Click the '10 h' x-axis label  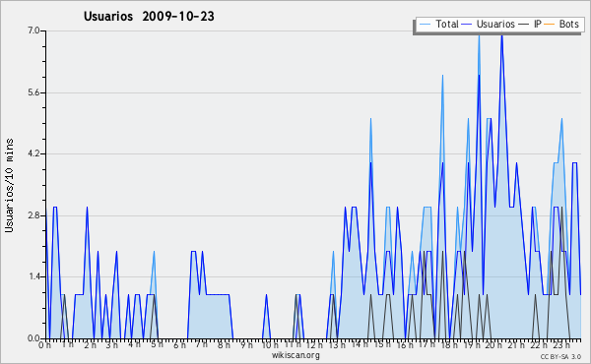coord(270,344)
